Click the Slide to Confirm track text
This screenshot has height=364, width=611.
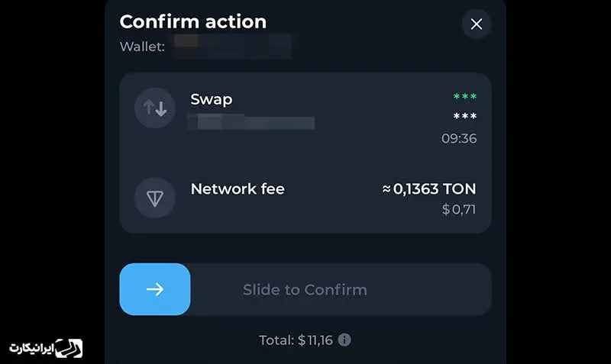click(305, 290)
